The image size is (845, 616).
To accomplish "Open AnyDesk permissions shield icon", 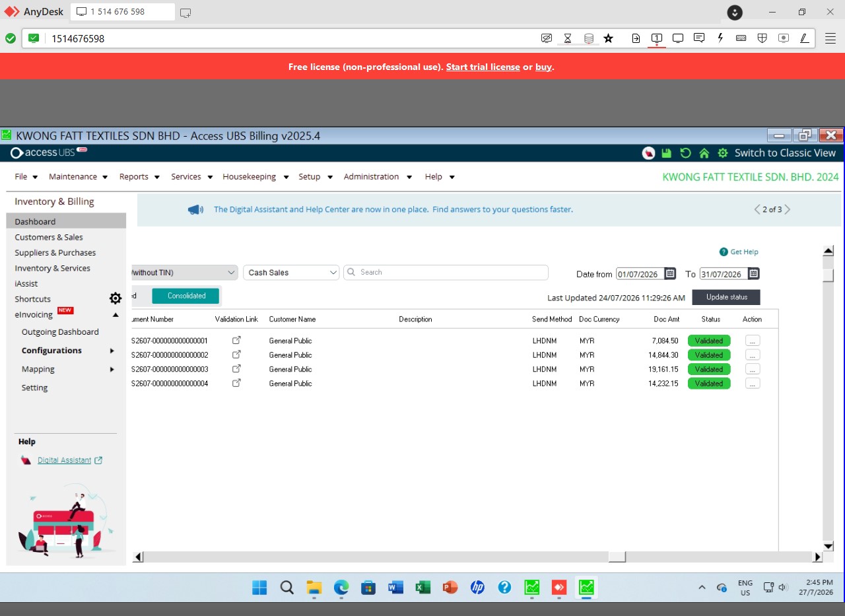I will [x=762, y=38].
